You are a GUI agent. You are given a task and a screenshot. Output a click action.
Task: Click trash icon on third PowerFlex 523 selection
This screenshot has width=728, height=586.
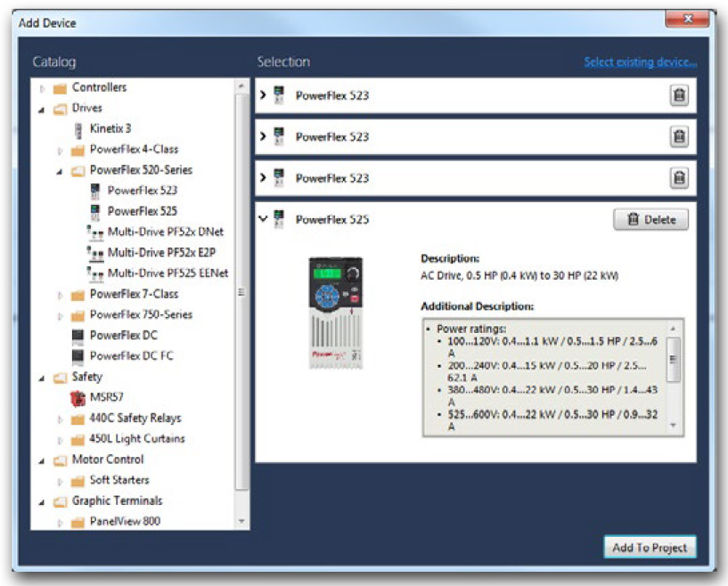679,178
